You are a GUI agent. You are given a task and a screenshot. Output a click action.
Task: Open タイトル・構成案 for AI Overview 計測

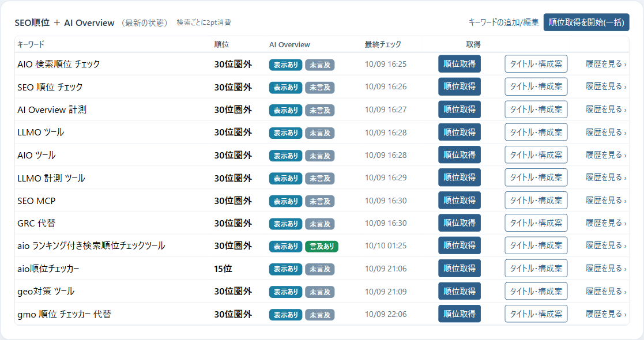click(x=536, y=109)
